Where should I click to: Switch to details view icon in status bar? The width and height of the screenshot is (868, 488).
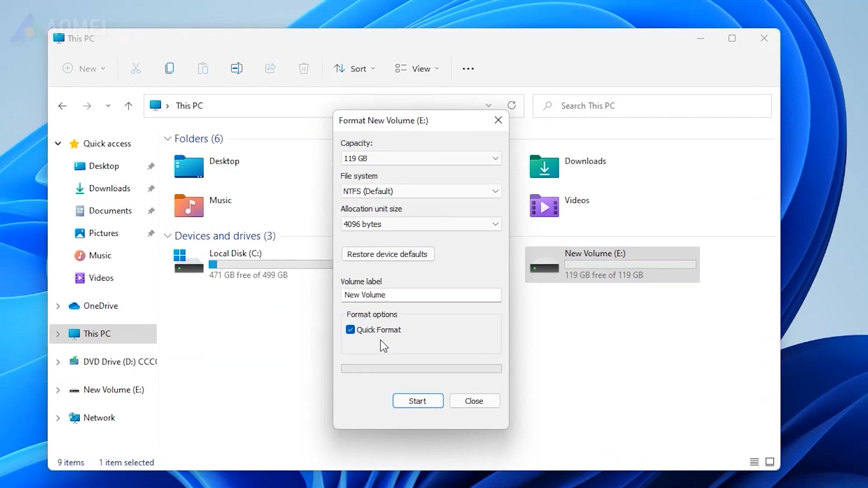click(x=754, y=462)
